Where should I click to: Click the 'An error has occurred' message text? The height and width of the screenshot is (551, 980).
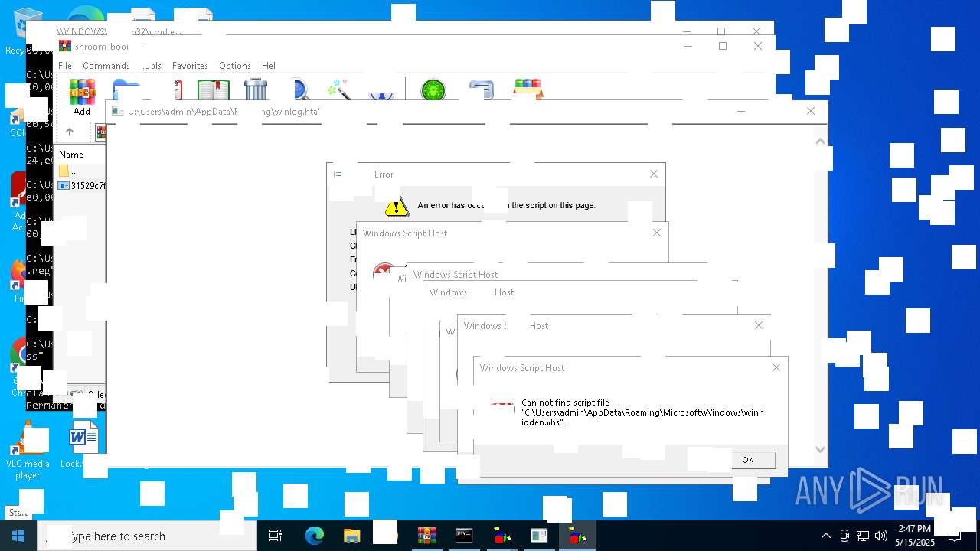[506, 205]
